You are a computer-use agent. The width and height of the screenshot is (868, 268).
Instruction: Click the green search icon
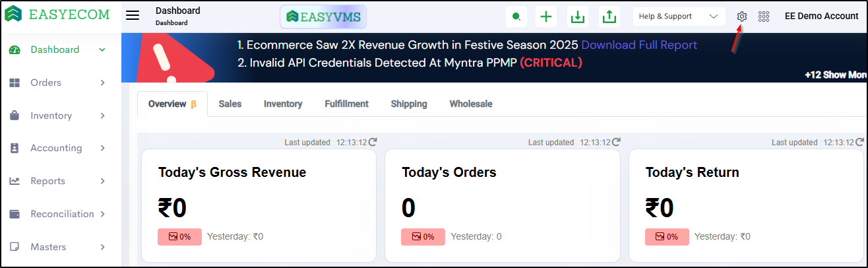[516, 17]
